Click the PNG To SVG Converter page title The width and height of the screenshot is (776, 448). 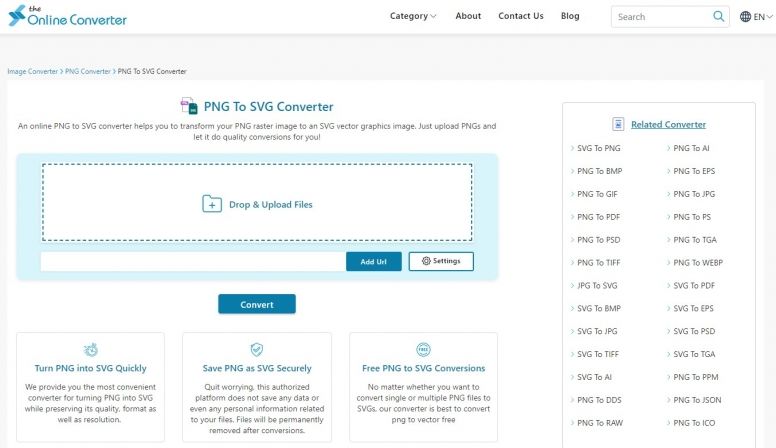click(x=269, y=106)
